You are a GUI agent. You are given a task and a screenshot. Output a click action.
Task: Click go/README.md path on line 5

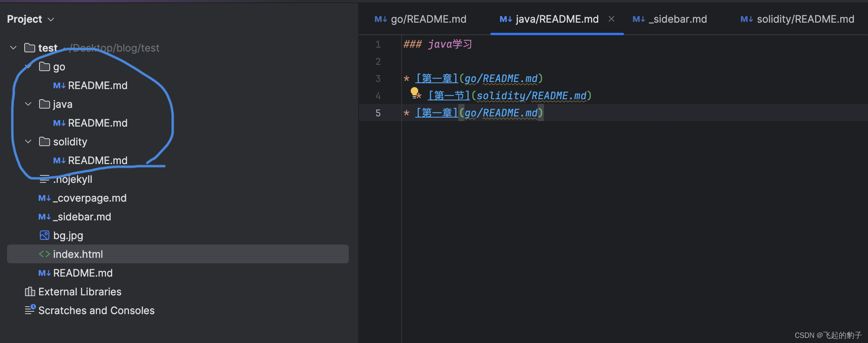[501, 113]
